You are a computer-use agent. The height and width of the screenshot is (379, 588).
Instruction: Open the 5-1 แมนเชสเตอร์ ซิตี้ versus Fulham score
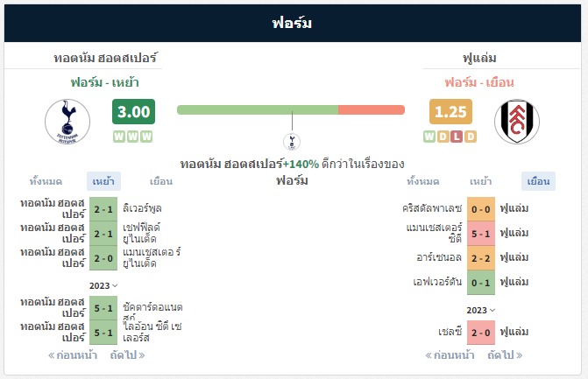point(481,234)
